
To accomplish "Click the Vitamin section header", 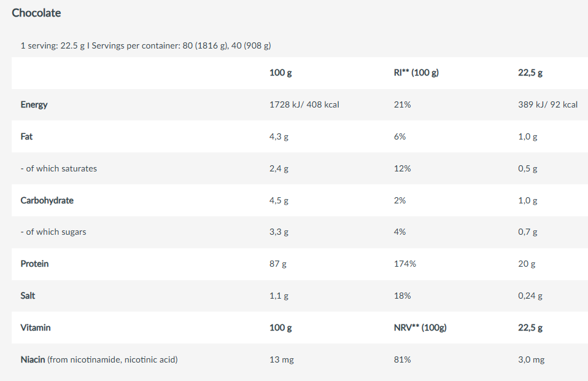I will (x=36, y=328).
